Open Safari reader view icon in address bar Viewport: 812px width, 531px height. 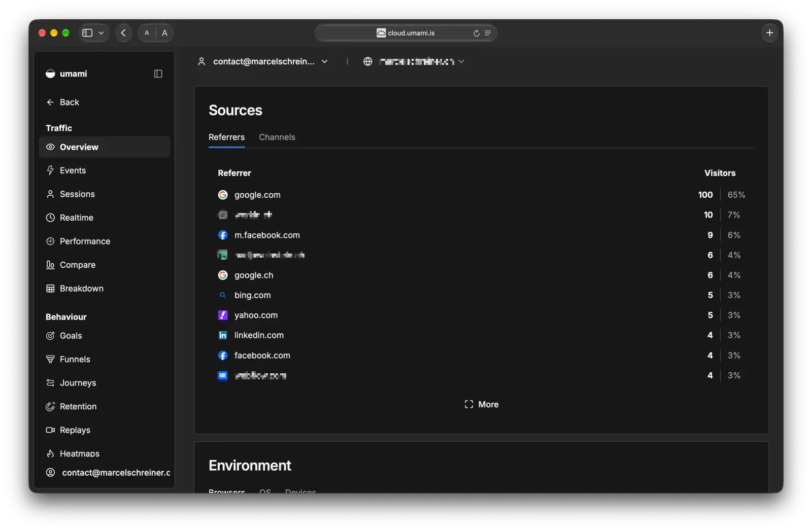[x=488, y=33]
